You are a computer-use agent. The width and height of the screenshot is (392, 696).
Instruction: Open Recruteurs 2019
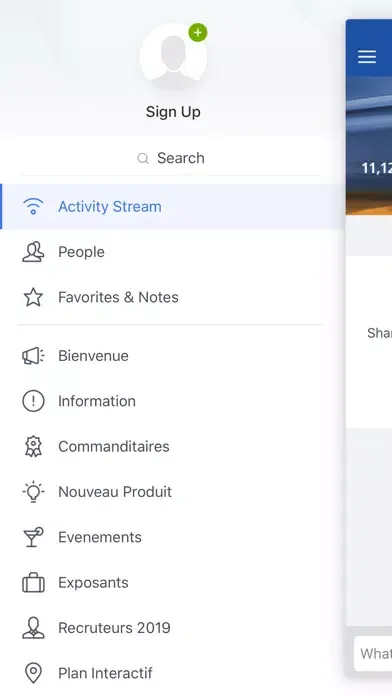[173, 628]
